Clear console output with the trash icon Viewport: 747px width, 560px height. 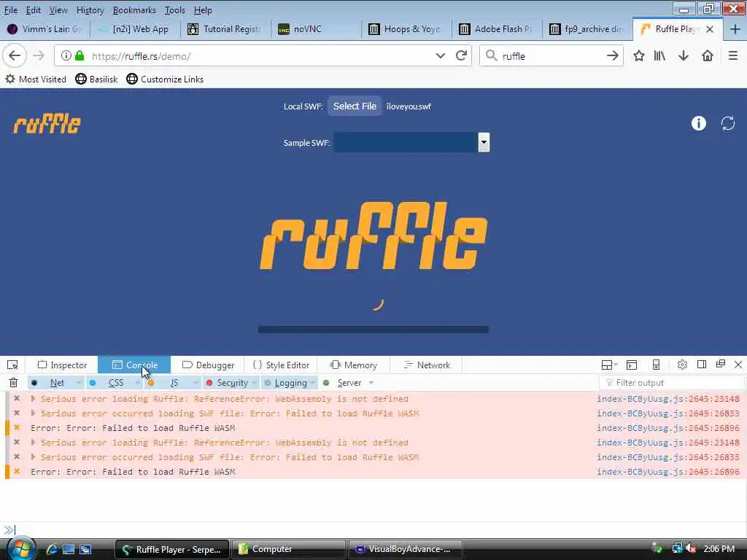point(13,382)
